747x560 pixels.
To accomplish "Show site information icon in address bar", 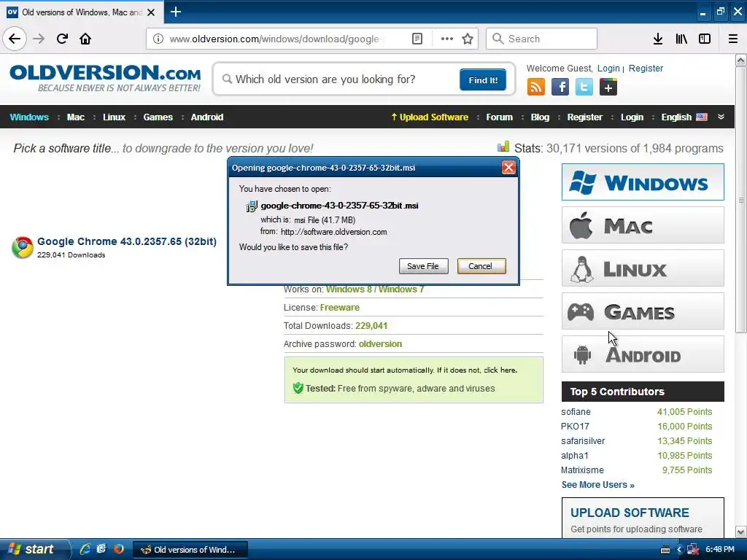I will coord(158,39).
